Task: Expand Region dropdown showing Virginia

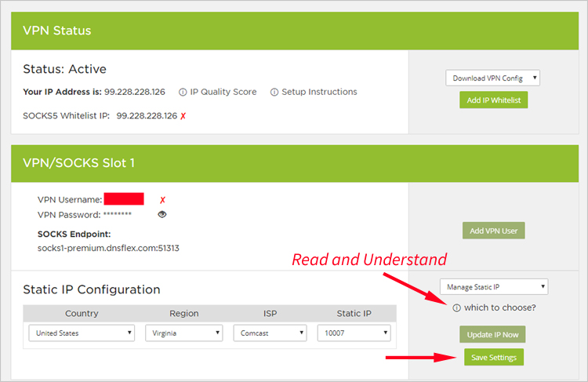Action: point(184,333)
